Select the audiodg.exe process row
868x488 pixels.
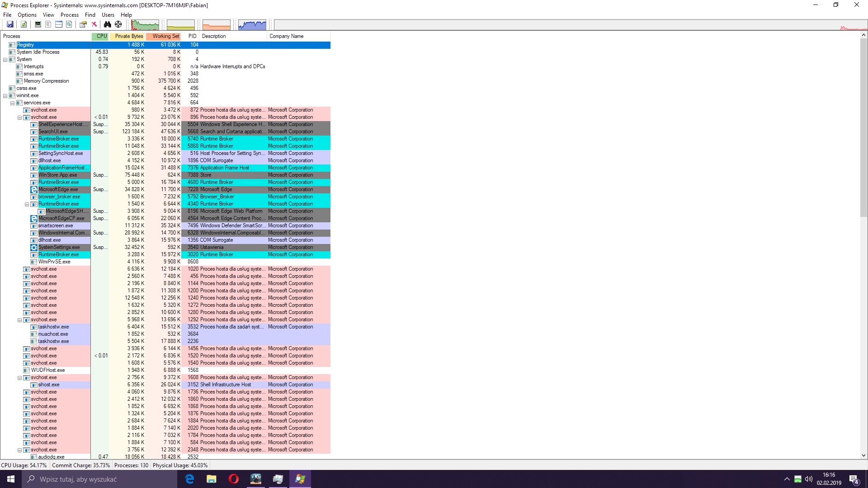pyautogui.click(x=165, y=457)
